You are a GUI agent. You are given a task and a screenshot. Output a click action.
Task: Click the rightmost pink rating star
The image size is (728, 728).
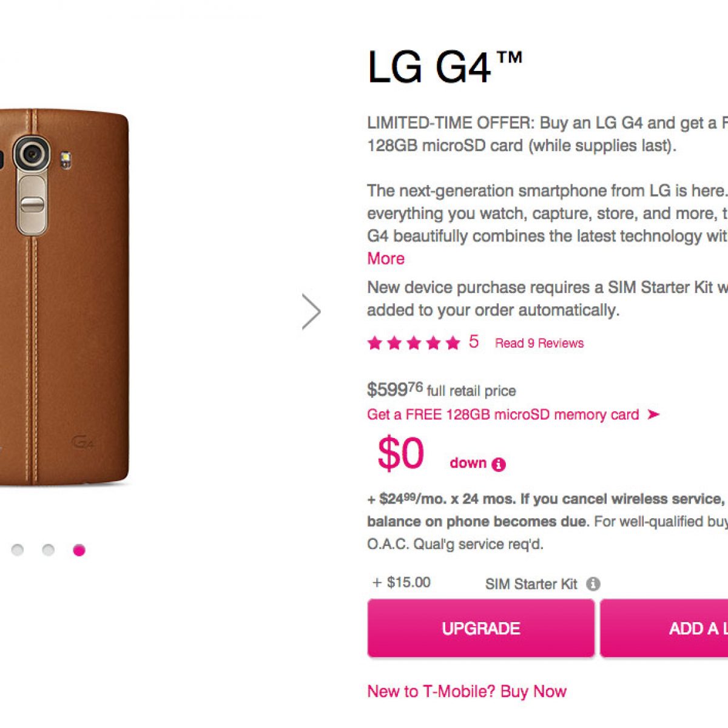453,343
